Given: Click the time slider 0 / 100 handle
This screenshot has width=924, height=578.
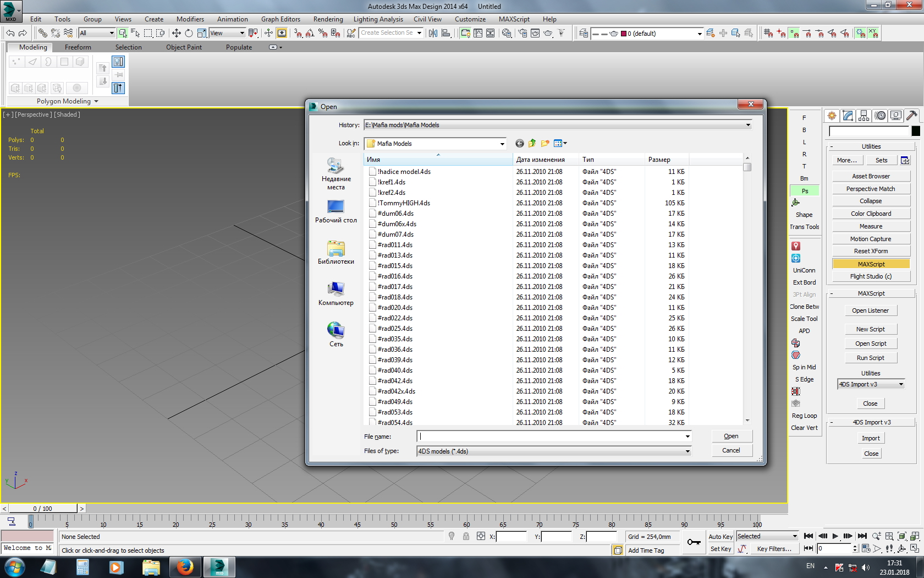Looking at the screenshot, I should [43, 509].
